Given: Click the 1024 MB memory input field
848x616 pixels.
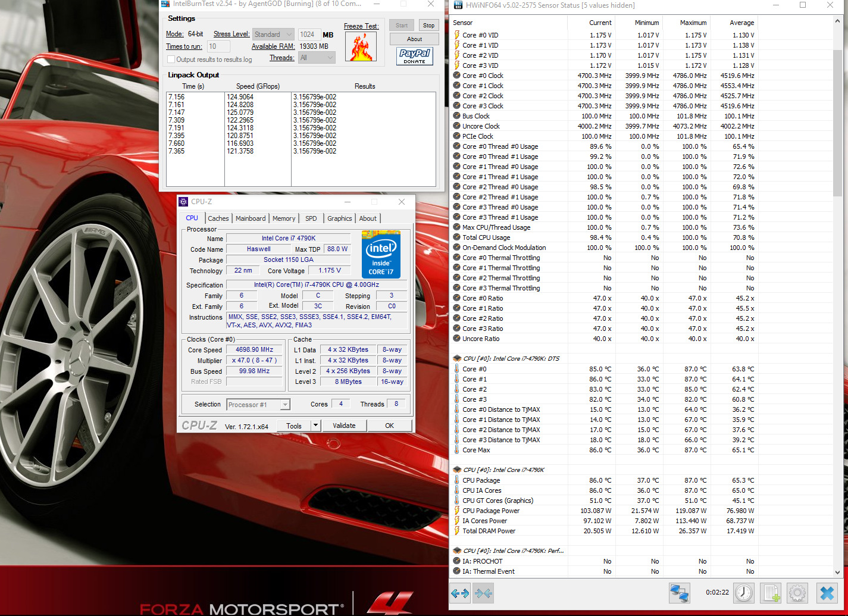Looking at the screenshot, I should tap(309, 35).
